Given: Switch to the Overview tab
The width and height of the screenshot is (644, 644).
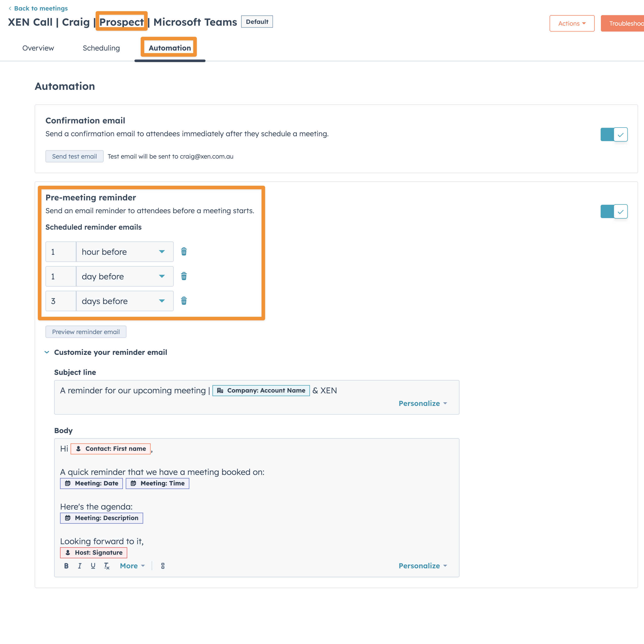Looking at the screenshot, I should pyautogui.click(x=38, y=48).
